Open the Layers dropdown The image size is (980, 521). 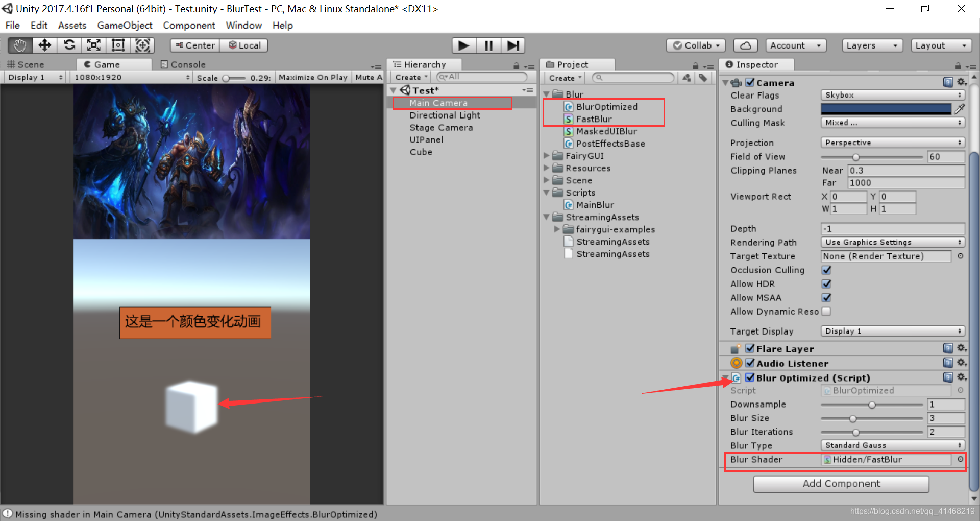(x=872, y=45)
